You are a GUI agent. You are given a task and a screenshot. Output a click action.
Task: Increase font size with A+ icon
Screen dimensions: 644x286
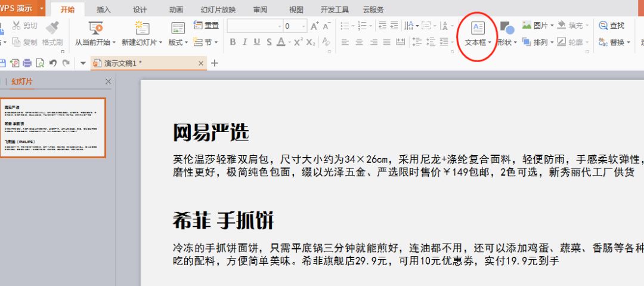[315, 26]
